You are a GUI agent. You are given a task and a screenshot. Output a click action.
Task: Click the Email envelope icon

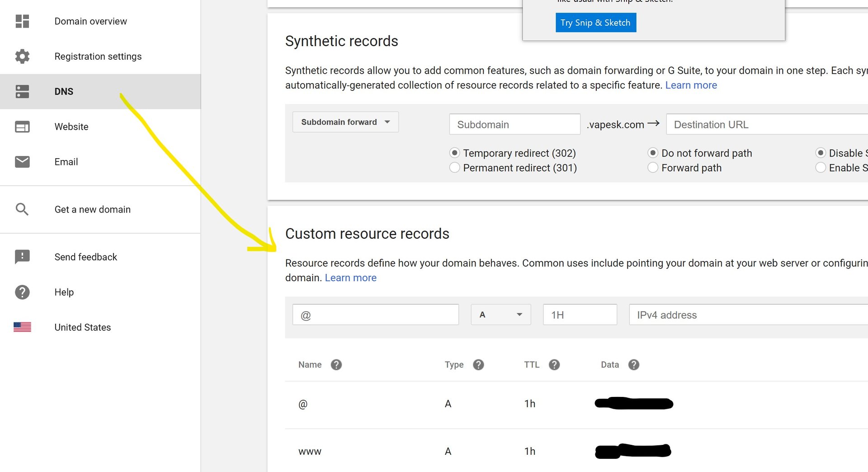tap(22, 162)
